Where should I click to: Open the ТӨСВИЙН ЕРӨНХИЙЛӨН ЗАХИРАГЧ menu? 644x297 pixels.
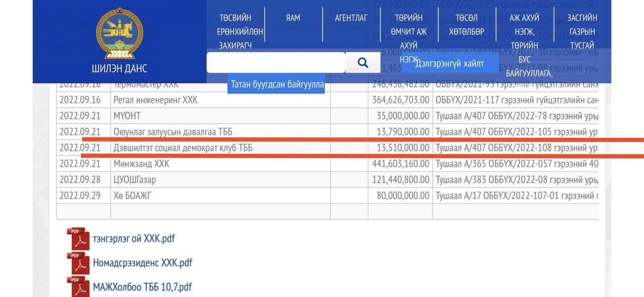(235, 31)
